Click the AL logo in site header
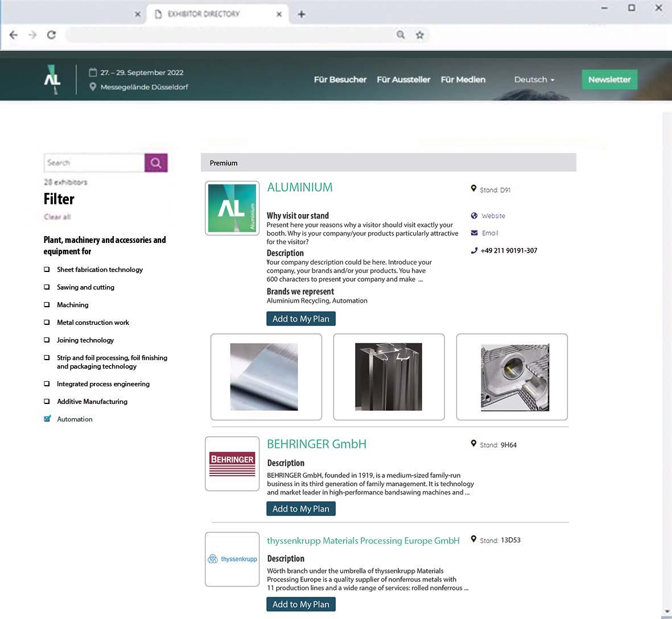The image size is (672, 619). point(52,80)
